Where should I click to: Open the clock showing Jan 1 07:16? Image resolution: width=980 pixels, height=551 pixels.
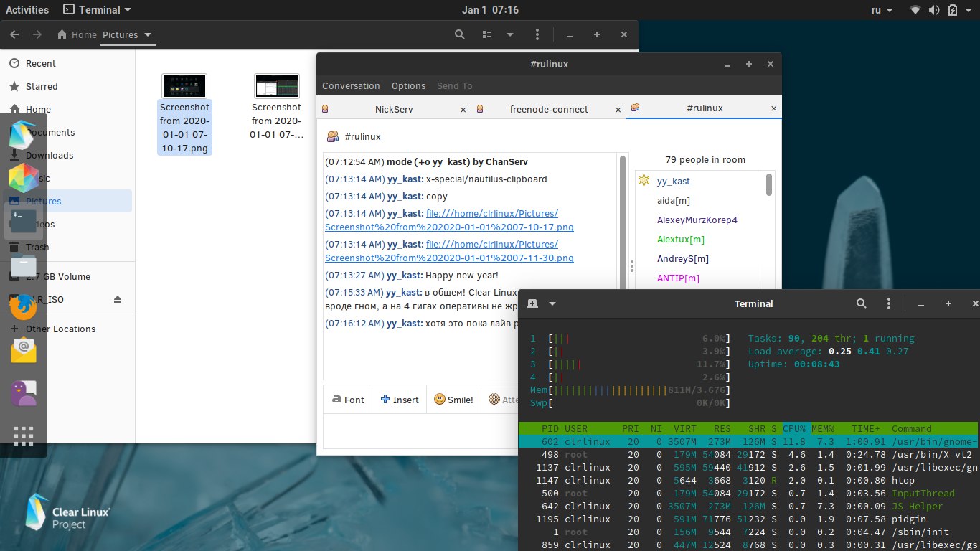[490, 10]
